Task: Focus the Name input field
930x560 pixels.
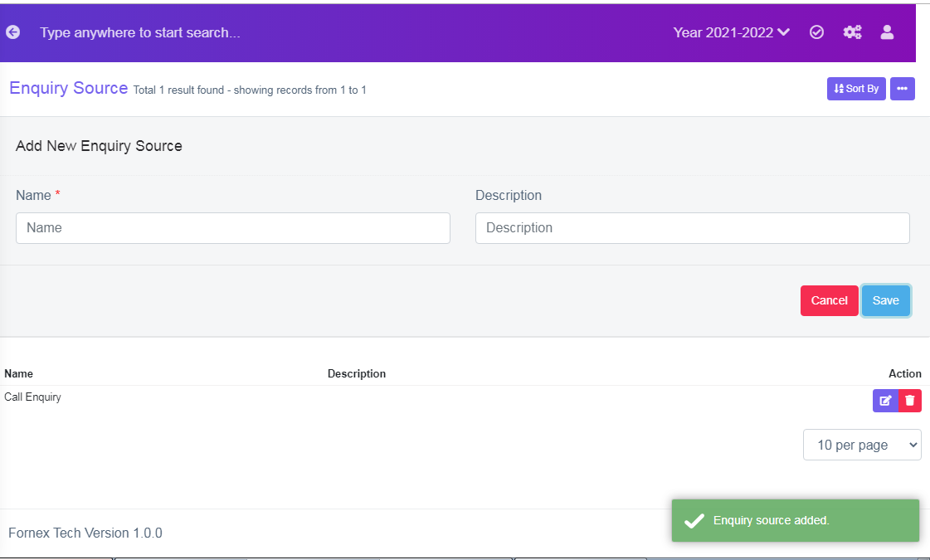Action: (233, 228)
